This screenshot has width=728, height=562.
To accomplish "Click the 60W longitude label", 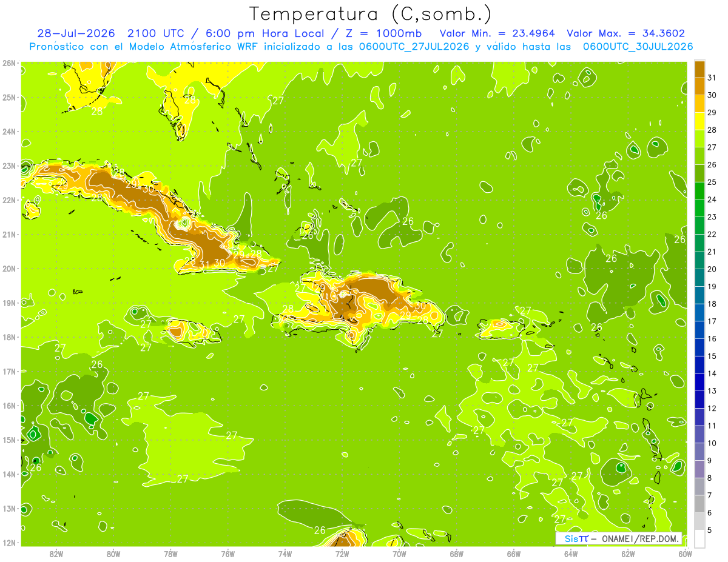I will coord(685,554).
